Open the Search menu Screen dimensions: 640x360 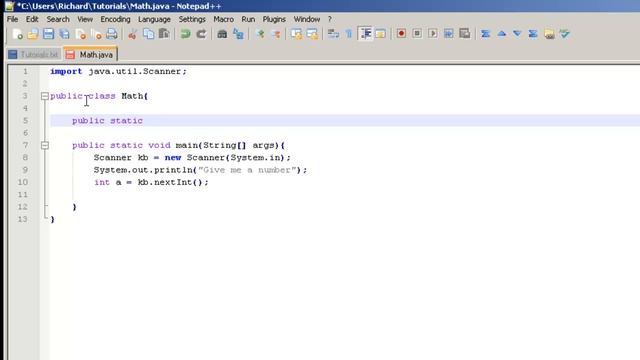click(58, 19)
